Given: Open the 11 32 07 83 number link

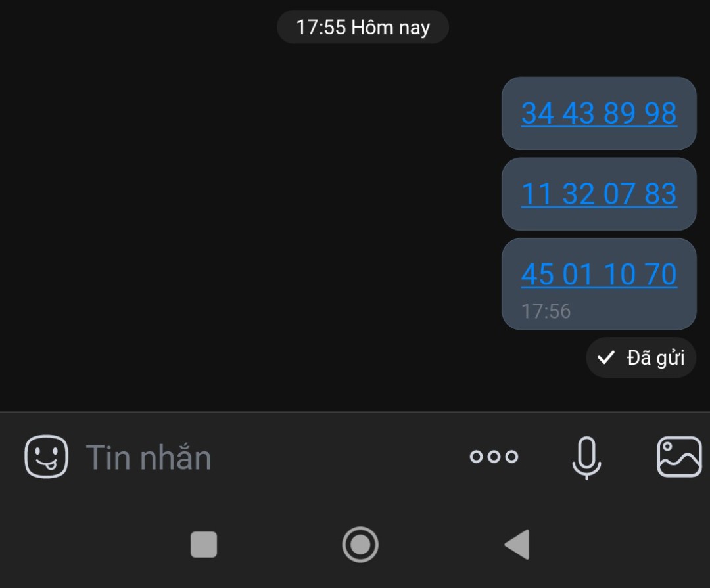Looking at the screenshot, I should [x=599, y=194].
